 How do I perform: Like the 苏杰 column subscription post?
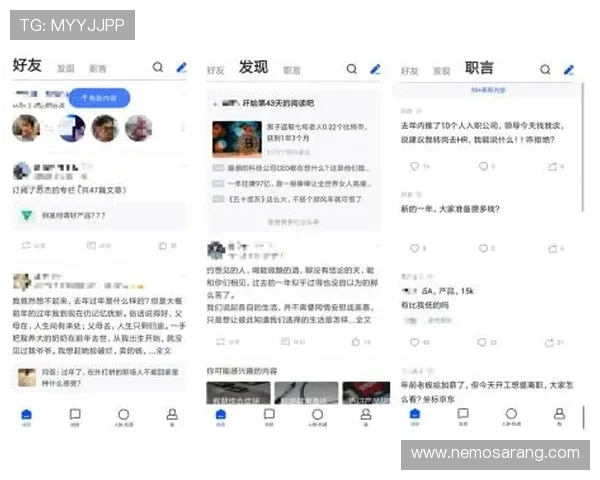click(168, 245)
